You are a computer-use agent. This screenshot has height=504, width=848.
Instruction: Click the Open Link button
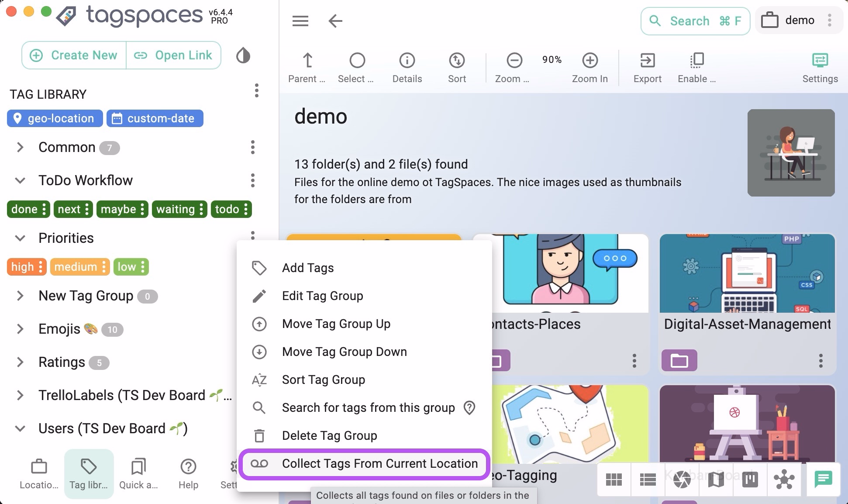pos(173,55)
